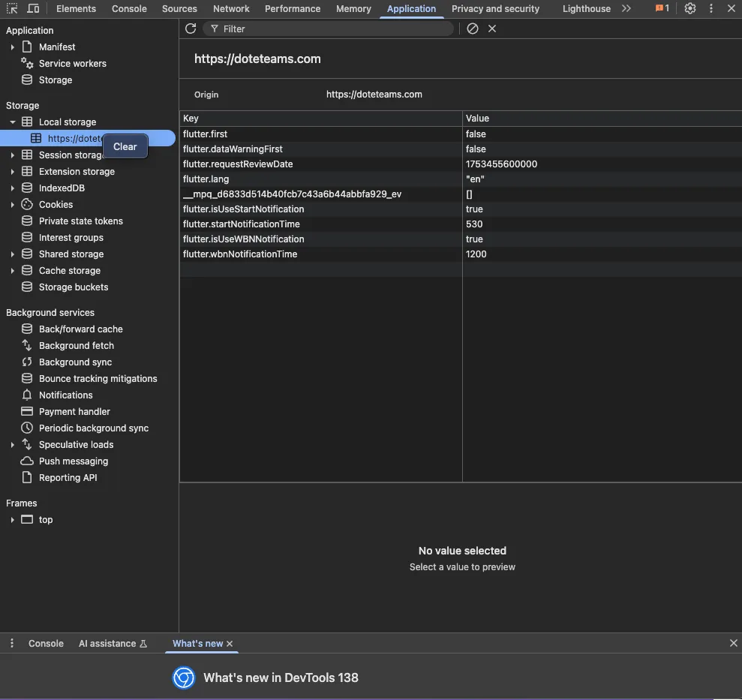Expand the Cache storage node
Viewport: 742px width, 700px height.
(12, 271)
